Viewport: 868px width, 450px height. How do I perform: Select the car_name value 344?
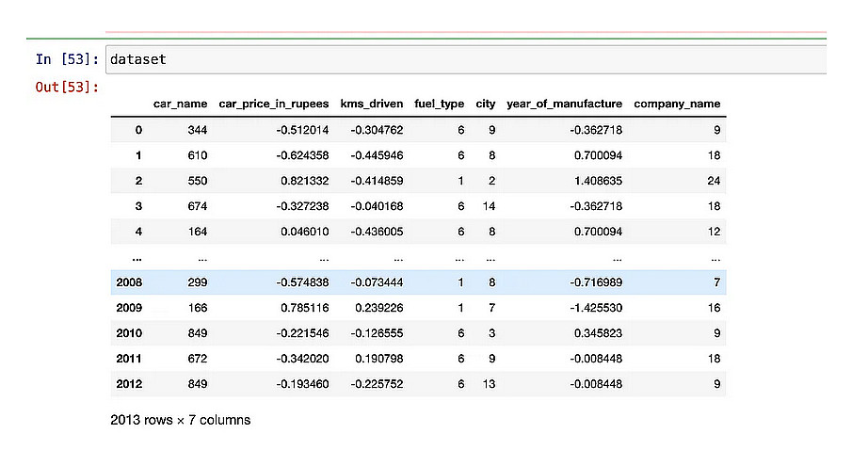197,130
